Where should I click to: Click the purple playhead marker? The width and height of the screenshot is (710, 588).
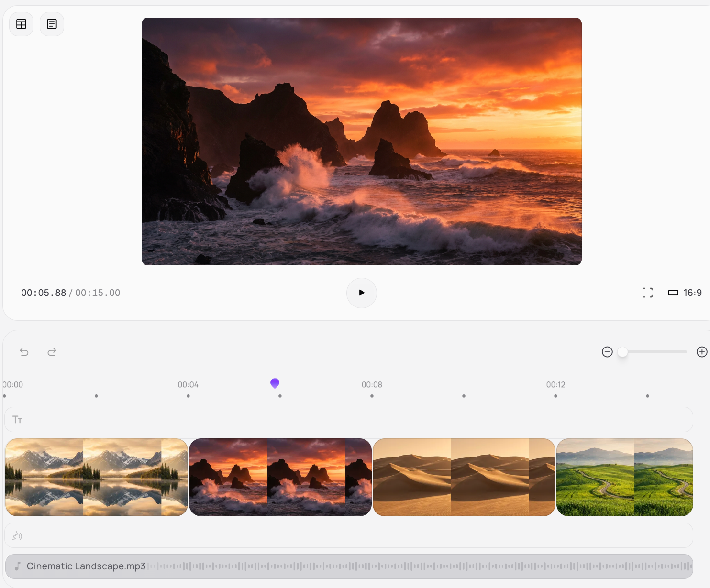pos(275,383)
